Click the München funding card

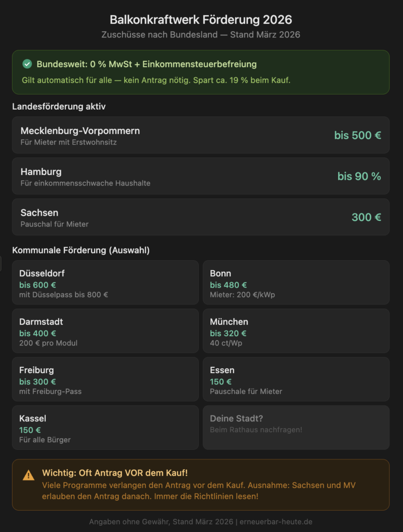coord(296,331)
